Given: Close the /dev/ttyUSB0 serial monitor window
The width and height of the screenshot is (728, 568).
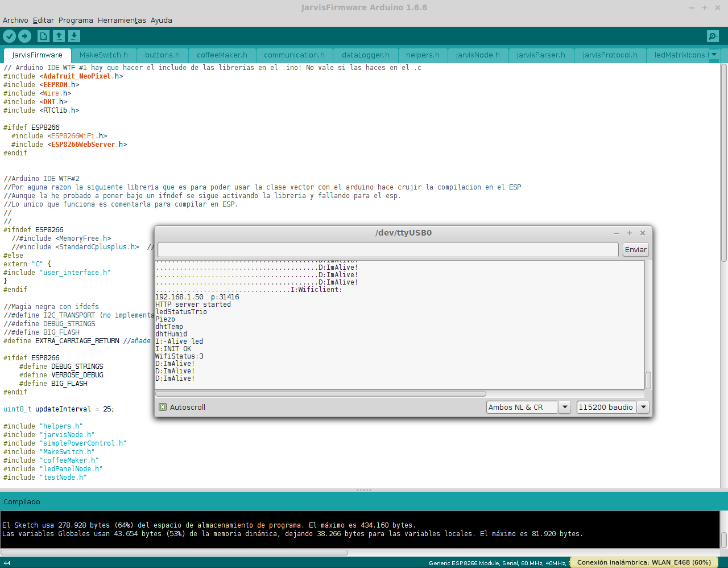Looking at the screenshot, I should pos(643,233).
